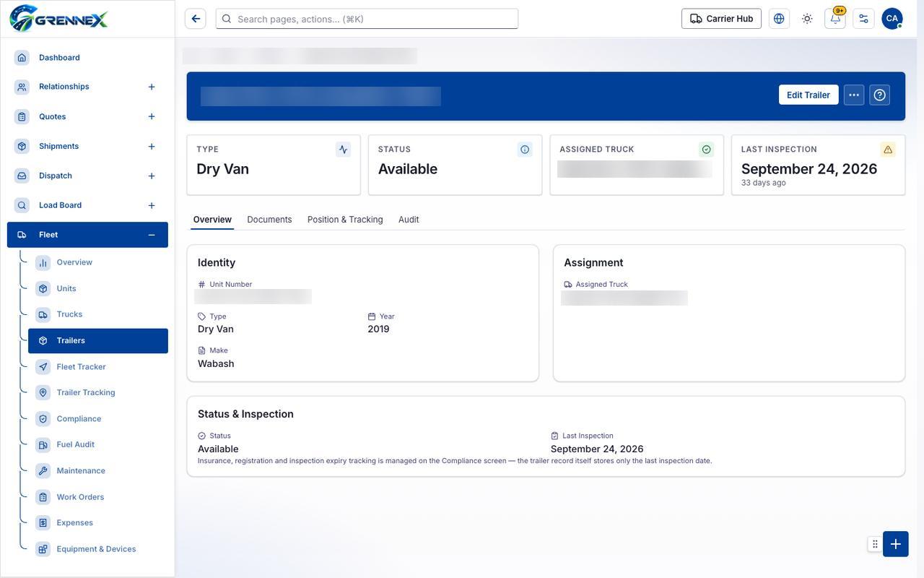Open the display settings sliders icon
Viewport: 924px width, 578px height.
(863, 19)
